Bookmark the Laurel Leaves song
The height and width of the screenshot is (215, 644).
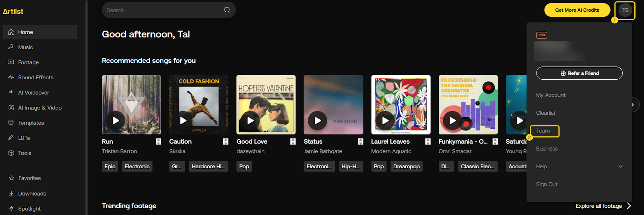point(428,142)
